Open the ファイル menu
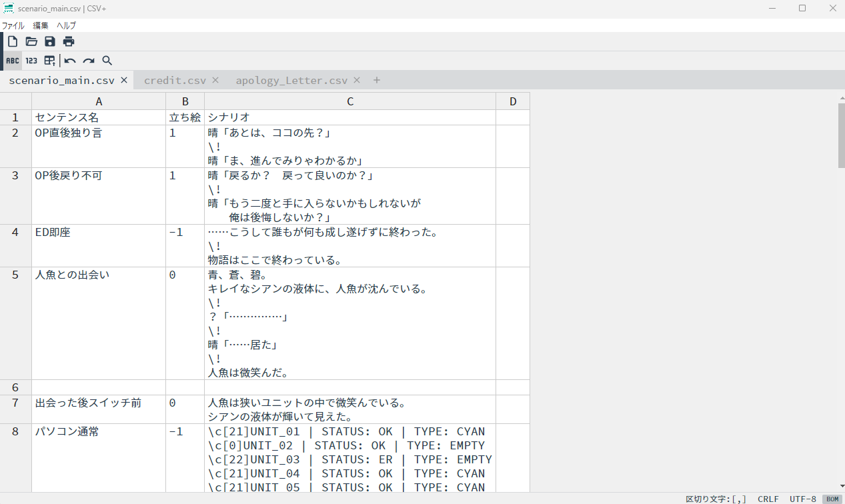The width and height of the screenshot is (845, 504). pos(13,25)
